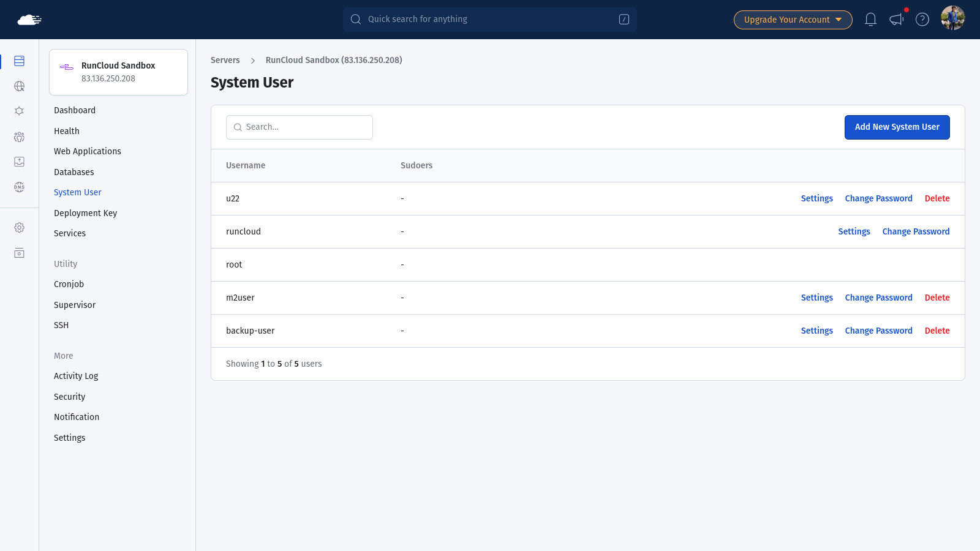Select the RunCloud Sandbox server card
980x551 pixels.
pos(118,72)
